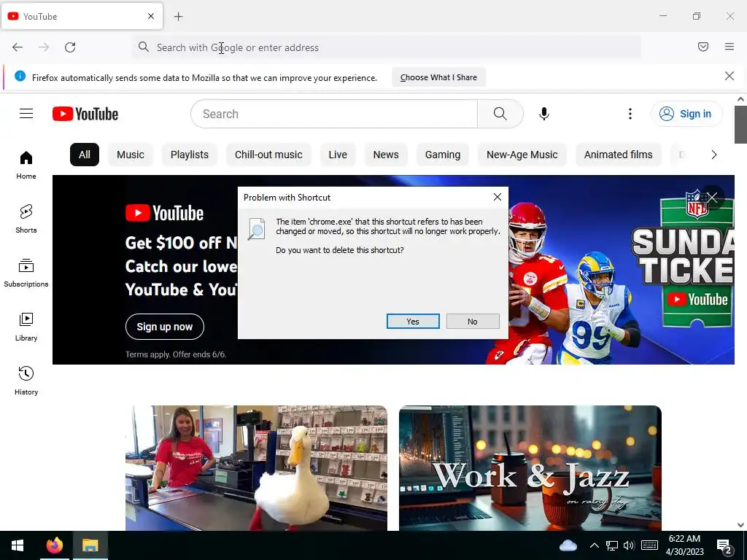
Task: Click Yes to delete the shortcut
Action: pos(413,322)
